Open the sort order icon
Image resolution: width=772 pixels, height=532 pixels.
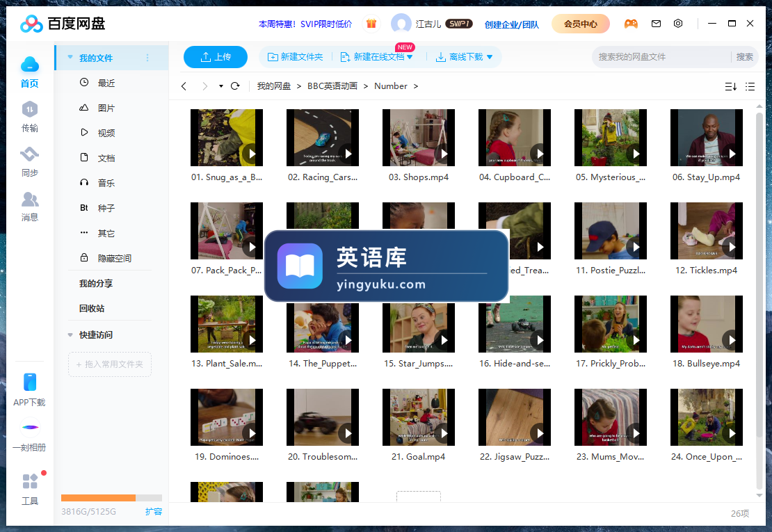coord(731,87)
